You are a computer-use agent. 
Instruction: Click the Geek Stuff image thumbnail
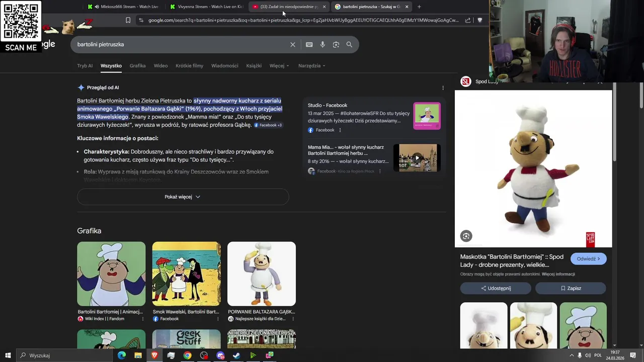click(x=186, y=339)
